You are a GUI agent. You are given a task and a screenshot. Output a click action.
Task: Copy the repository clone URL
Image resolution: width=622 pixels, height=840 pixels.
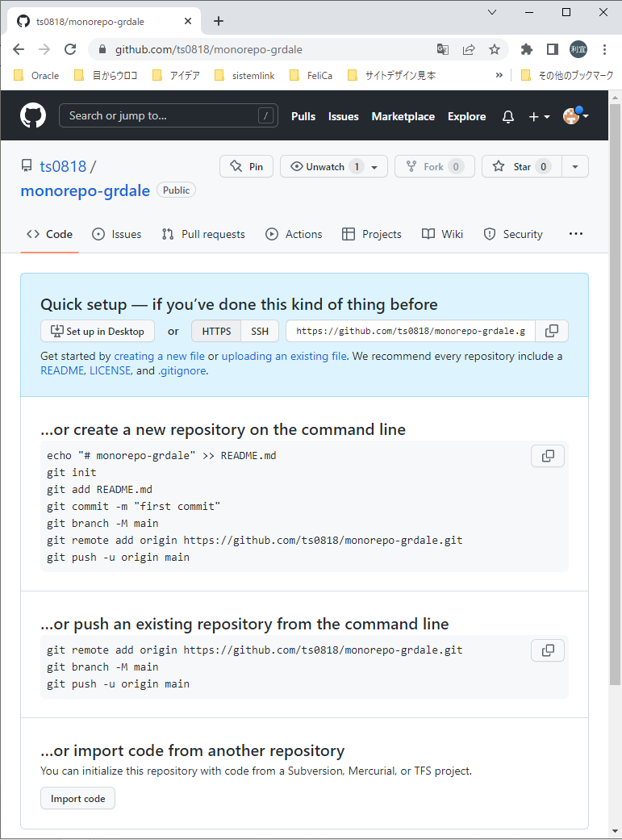(x=551, y=331)
